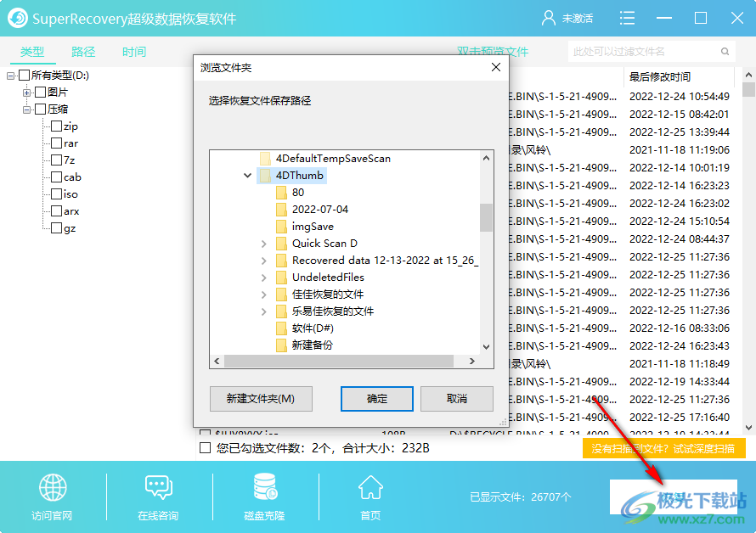Click the 取消 button
Screen dimensions: 756x533
[x=457, y=399]
